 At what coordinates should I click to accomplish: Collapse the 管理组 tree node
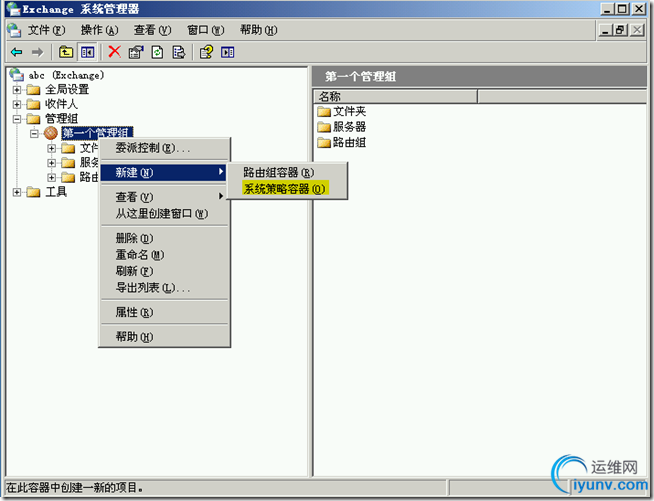click(x=17, y=119)
